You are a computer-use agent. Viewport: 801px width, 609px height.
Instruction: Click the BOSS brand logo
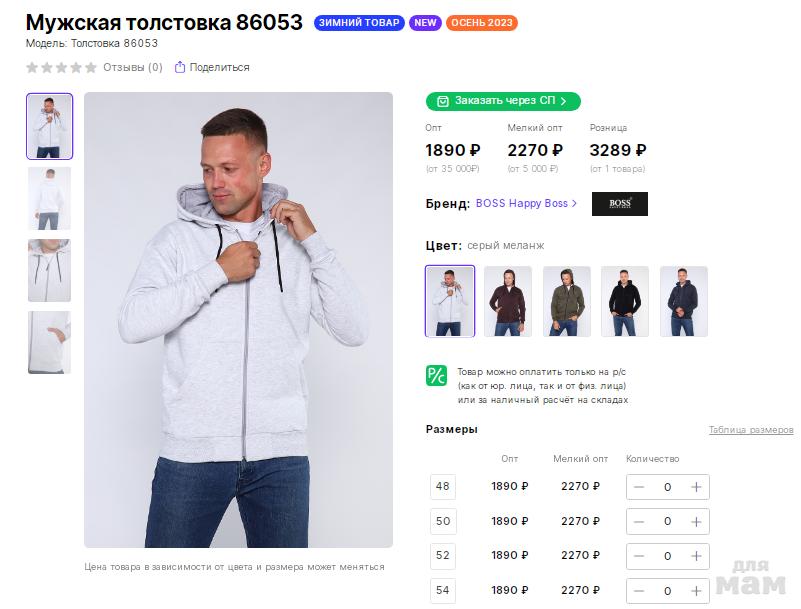tap(619, 204)
